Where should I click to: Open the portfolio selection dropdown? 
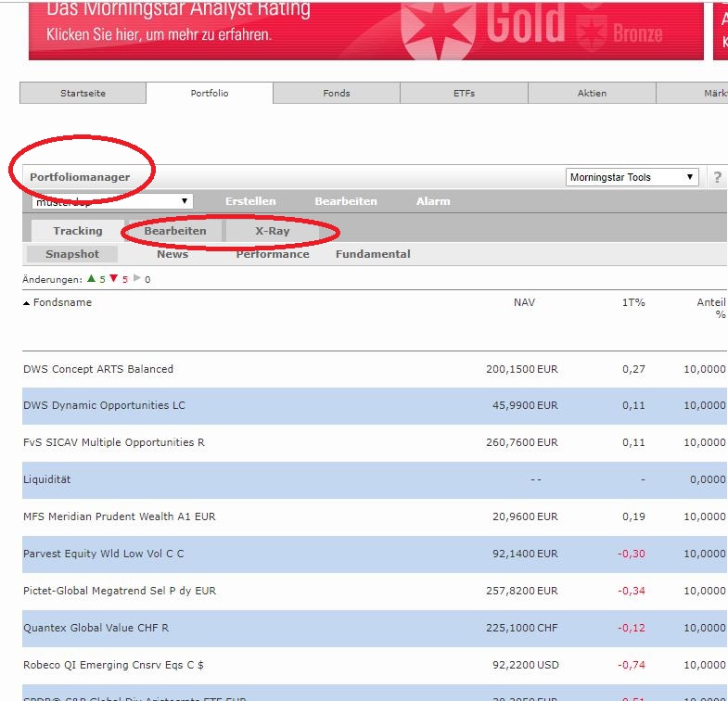111,201
